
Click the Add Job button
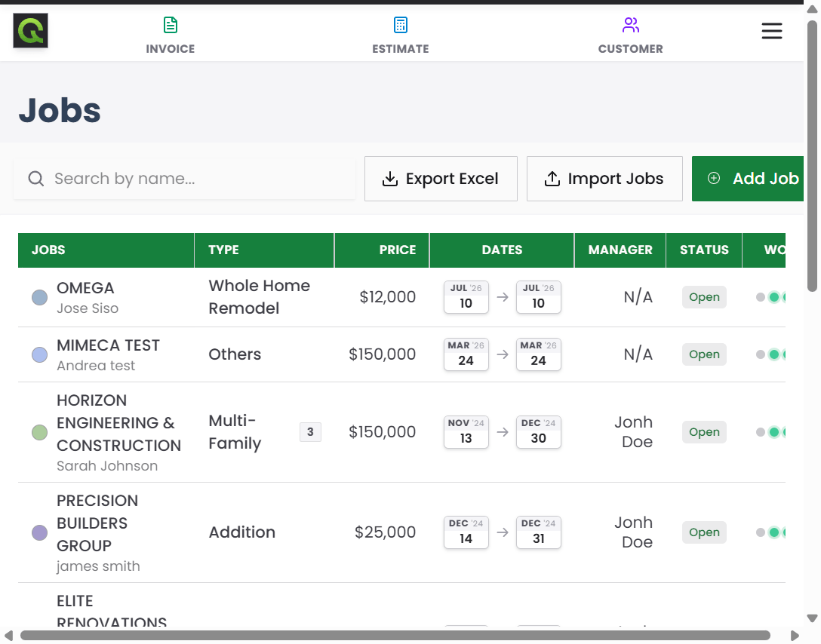click(748, 179)
